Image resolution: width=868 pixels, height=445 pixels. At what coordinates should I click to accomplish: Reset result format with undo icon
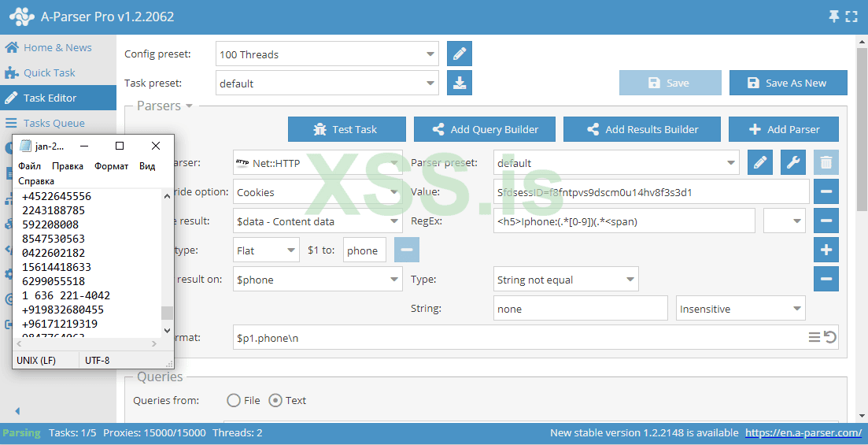coord(829,337)
